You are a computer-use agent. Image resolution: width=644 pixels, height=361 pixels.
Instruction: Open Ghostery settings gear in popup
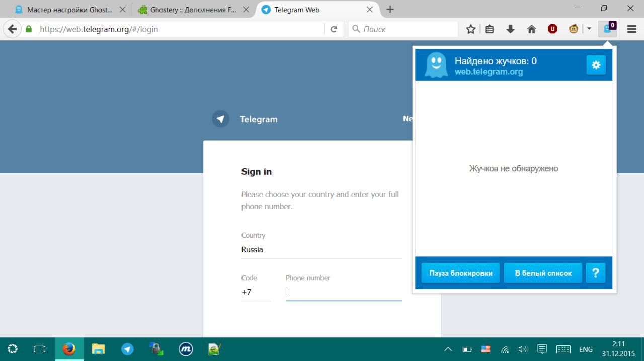596,65
